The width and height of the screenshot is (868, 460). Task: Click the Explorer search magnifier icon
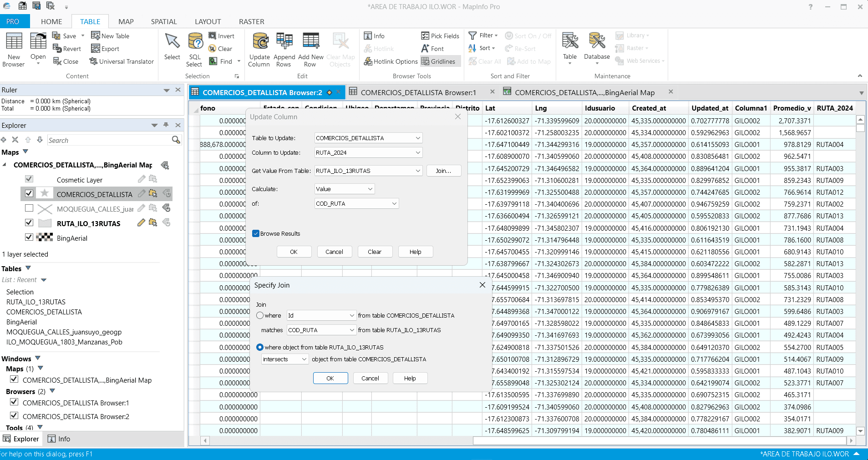[x=176, y=140]
